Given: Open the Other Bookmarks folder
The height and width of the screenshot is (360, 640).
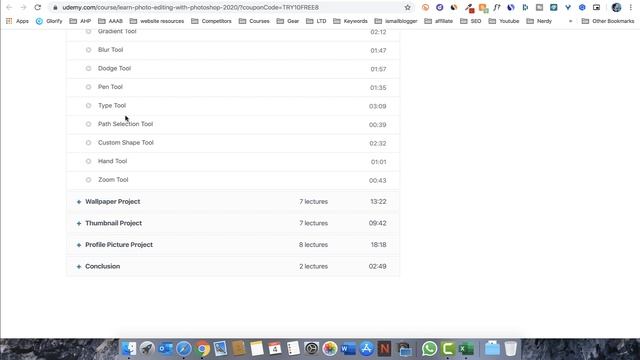Looking at the screenshot, I should (x=608, y=21).
